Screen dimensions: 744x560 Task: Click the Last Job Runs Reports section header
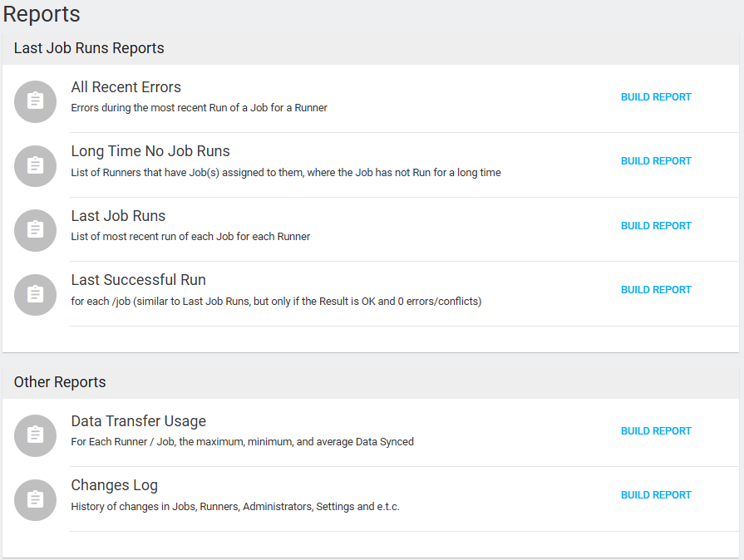click(x=88, y=48)
